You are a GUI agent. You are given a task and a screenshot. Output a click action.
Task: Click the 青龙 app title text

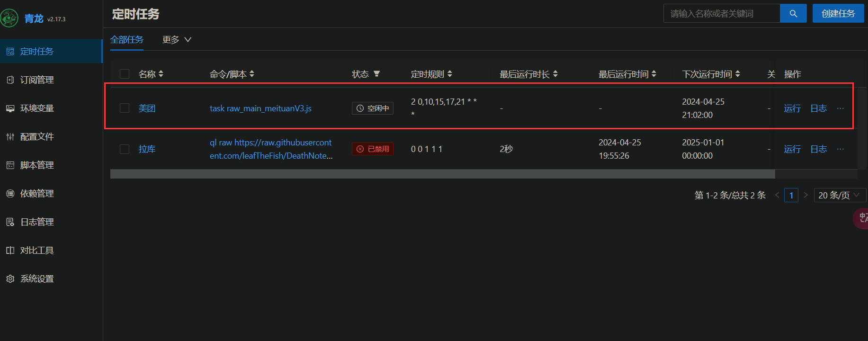click(34, 18)
